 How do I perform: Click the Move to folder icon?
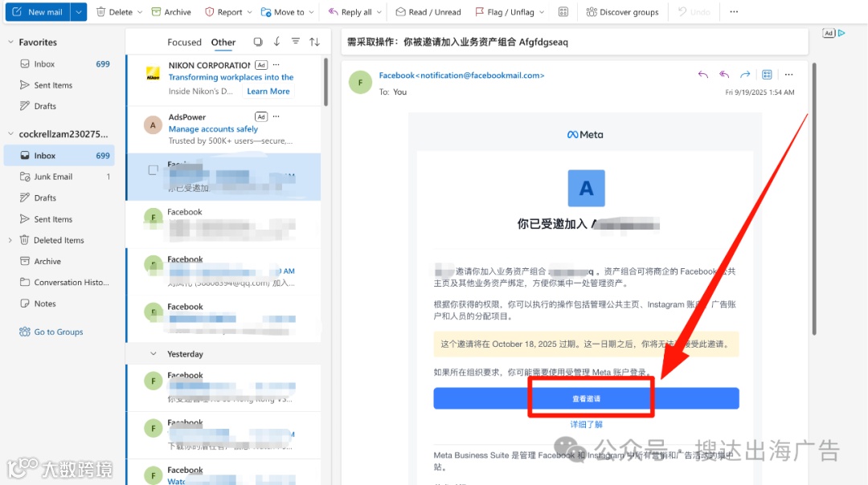coord(266,11)
